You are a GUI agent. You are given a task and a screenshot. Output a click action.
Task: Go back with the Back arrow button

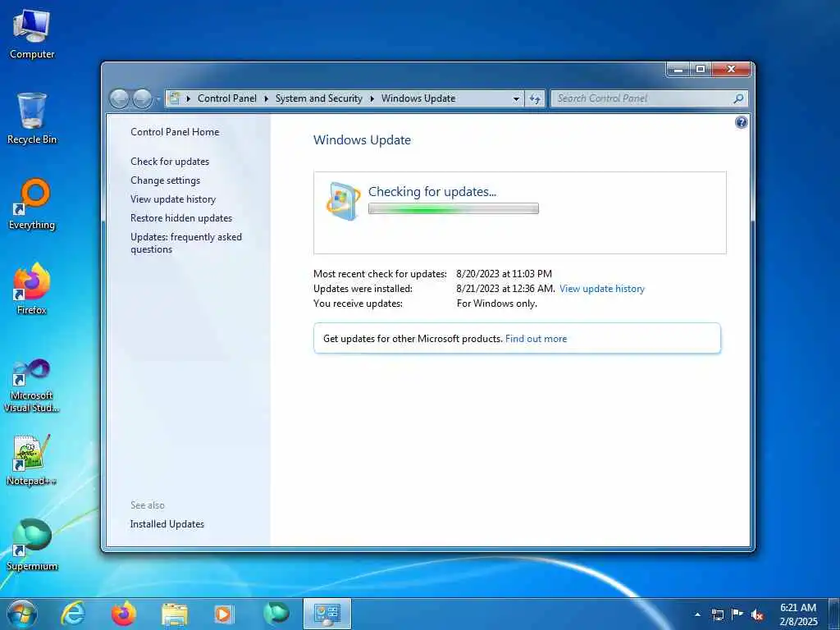(x=120, y=98)
